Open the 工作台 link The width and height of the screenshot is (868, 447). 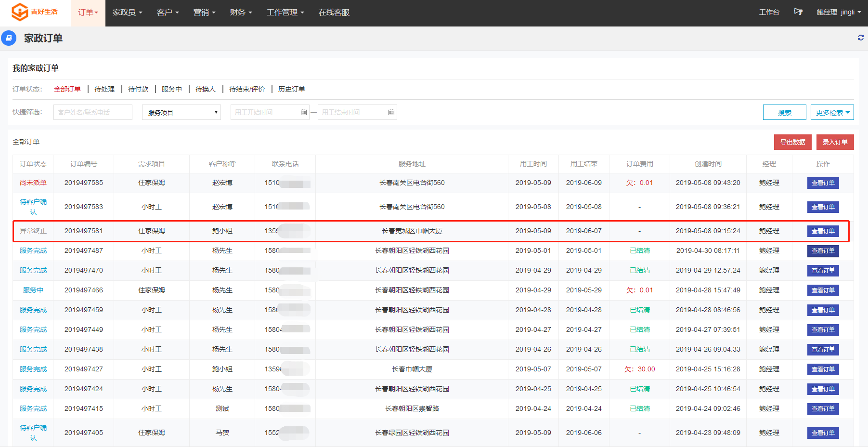coord(769,12)
